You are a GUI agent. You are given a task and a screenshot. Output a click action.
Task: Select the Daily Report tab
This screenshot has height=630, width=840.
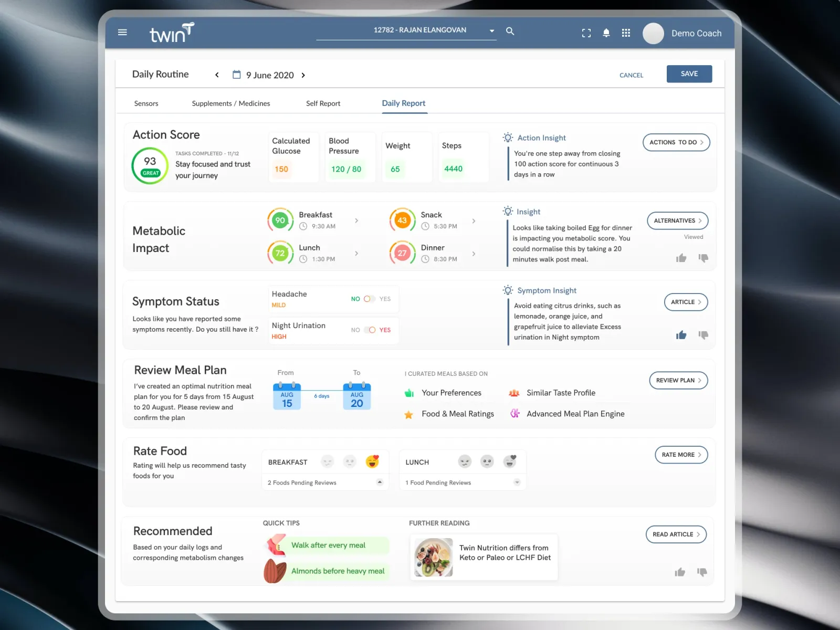pyautogui.click(x=404, y=103)
